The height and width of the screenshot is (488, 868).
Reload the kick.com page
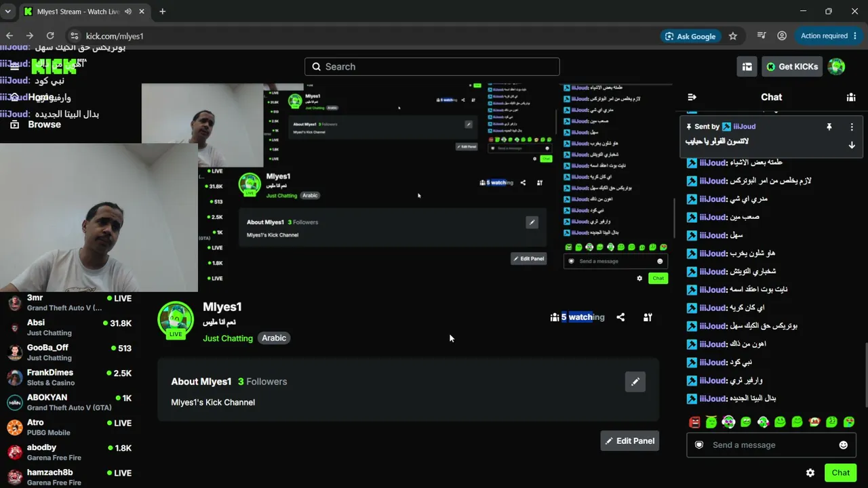pyautogui.click(x=50, y=36)
